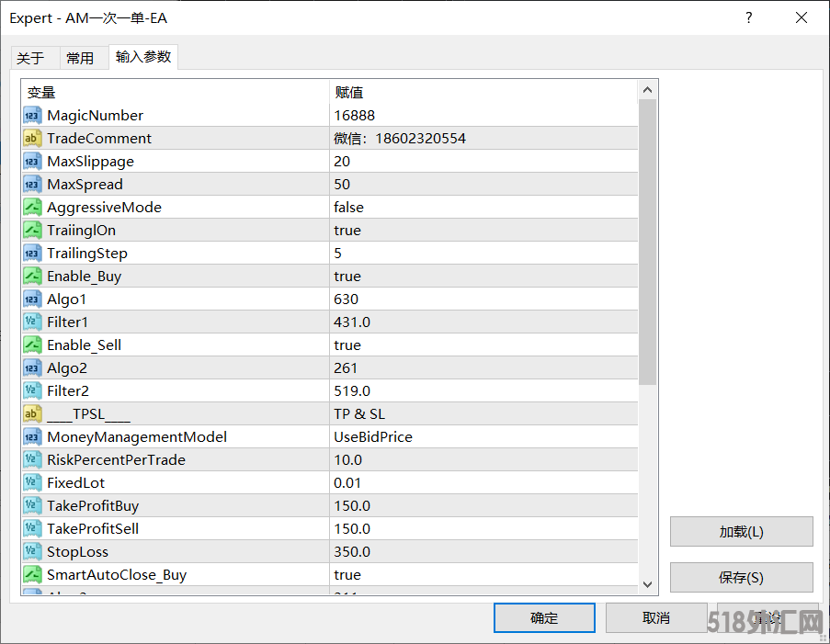This screenshot has width=830, height=644.
Task: Click the MaxSlippage integer icon
Action: pyautogui.click(x=32, y=162)
